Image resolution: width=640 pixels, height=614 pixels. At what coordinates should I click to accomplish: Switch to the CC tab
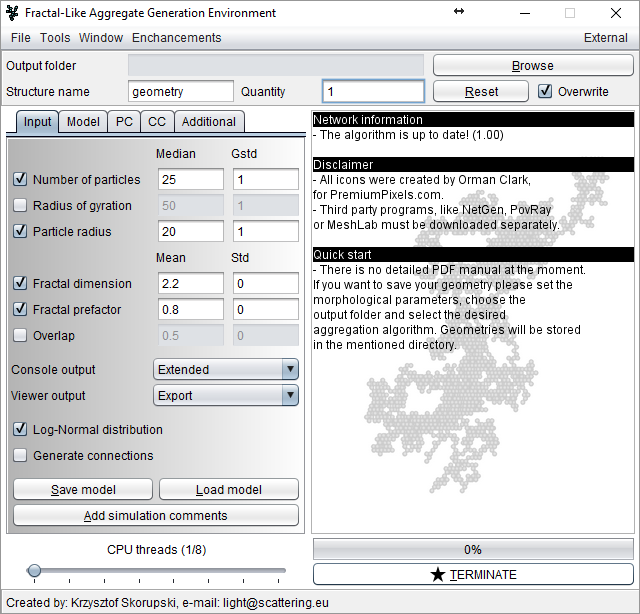pyautogui.click(x=157, y=122)
